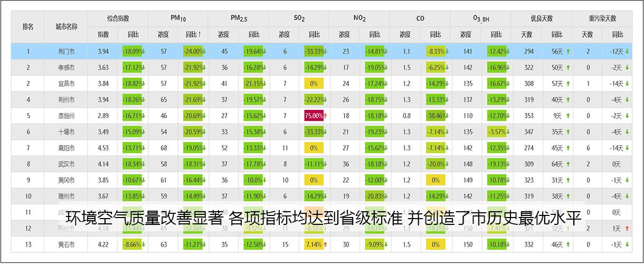The width and height of the screenshot is (644, 264).
Task: Click green down arrow beside -38.46% CO value
Action: point(447,116)
